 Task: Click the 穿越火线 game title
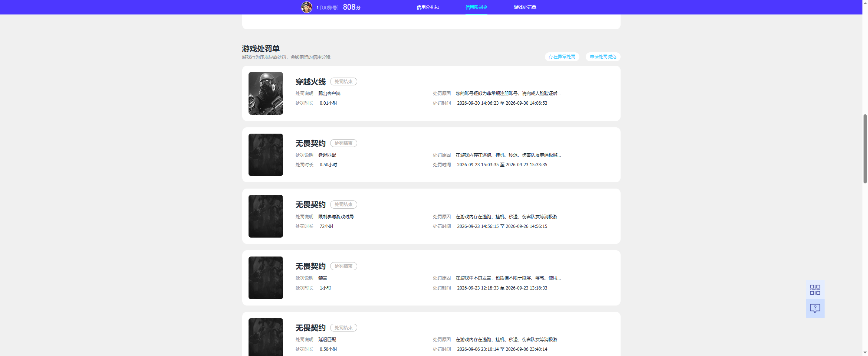pos(310,82)
